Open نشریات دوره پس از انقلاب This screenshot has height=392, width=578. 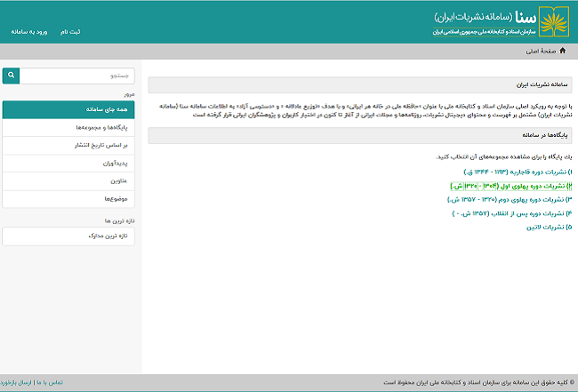tap(512, 213)
